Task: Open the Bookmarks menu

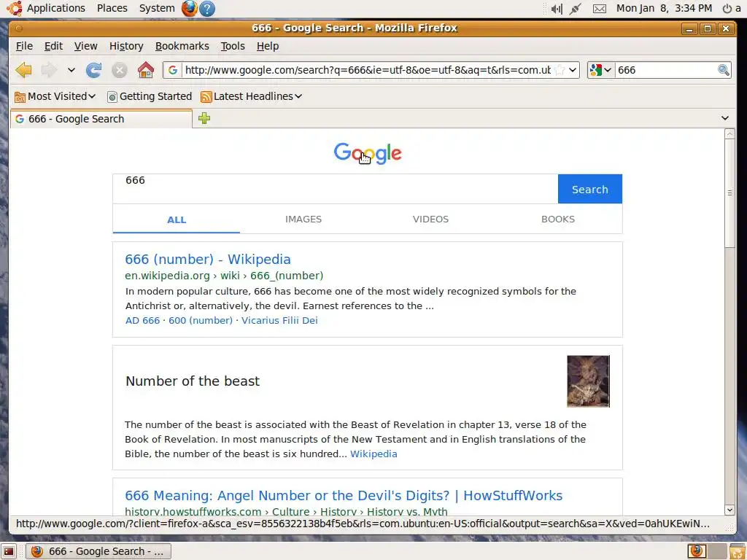Action: (x=182, y=46)
